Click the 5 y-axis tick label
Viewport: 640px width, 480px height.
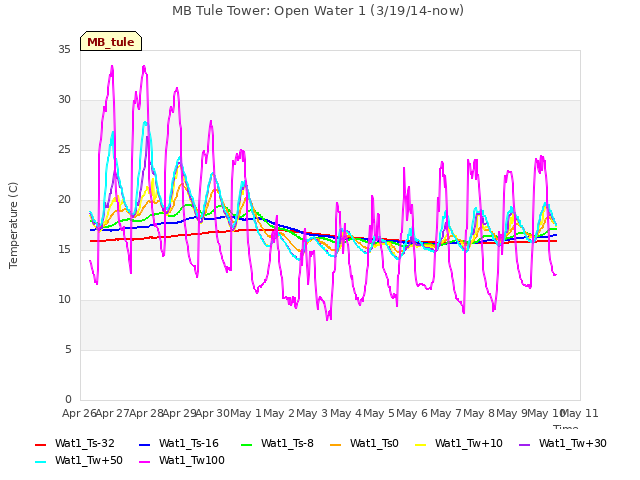[68, 349]
